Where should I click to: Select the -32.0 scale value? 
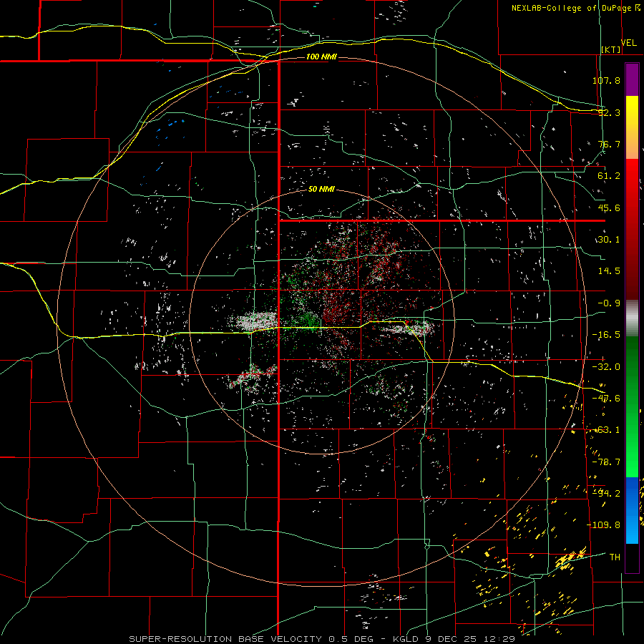pos(606,367)
